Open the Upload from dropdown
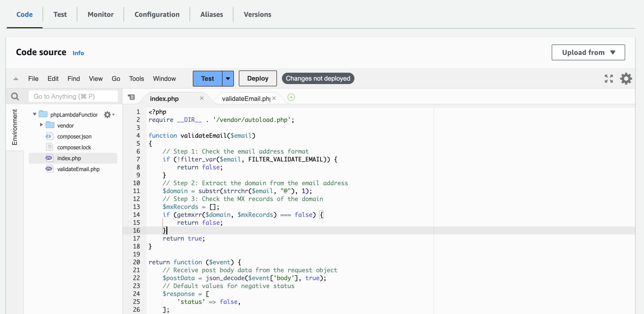The height and width of the screenshot is (314, 644). pos(588,52)
